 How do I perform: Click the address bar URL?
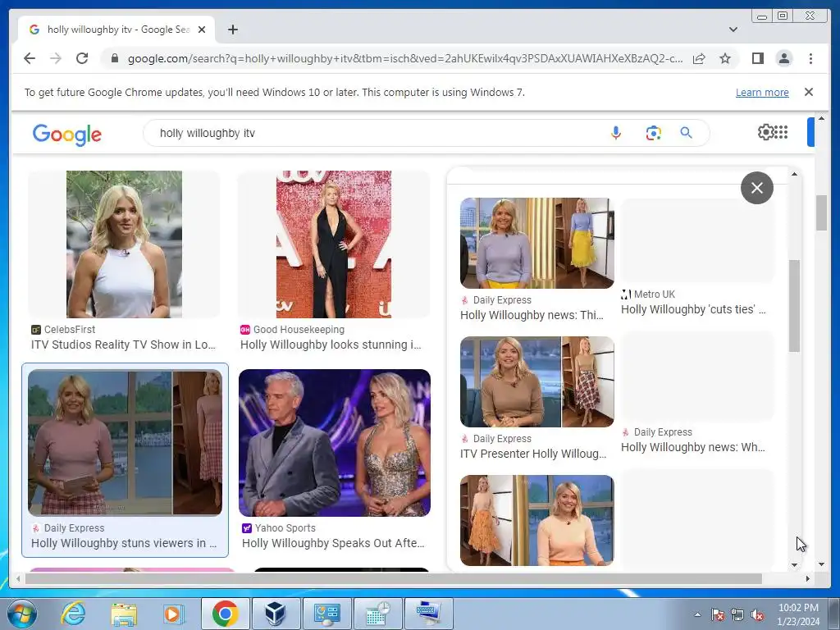click(x=405, y=58)
